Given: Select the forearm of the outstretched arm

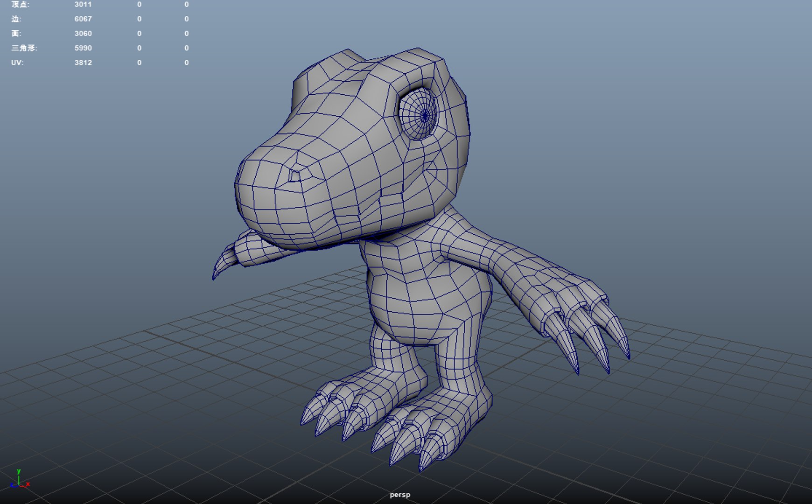Looking at the screenshot, I should coord(509,266).
